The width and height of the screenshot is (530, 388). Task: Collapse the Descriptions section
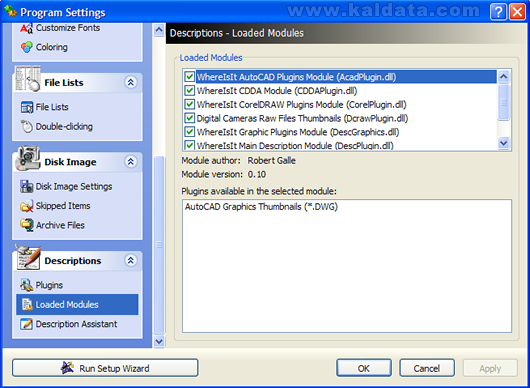131,260
